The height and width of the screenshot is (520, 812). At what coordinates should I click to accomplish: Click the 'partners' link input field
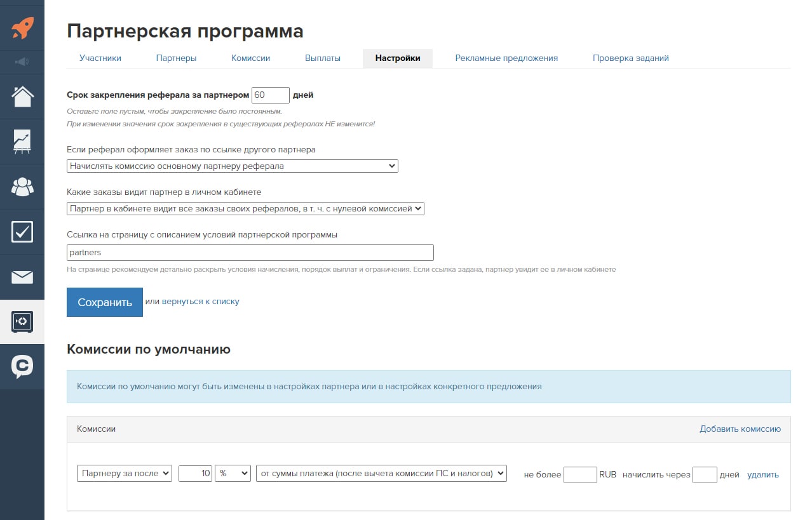[250, 253]
